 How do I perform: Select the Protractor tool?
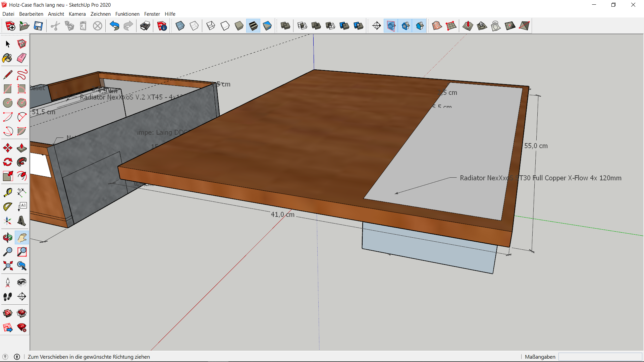[x=7, y=207]
